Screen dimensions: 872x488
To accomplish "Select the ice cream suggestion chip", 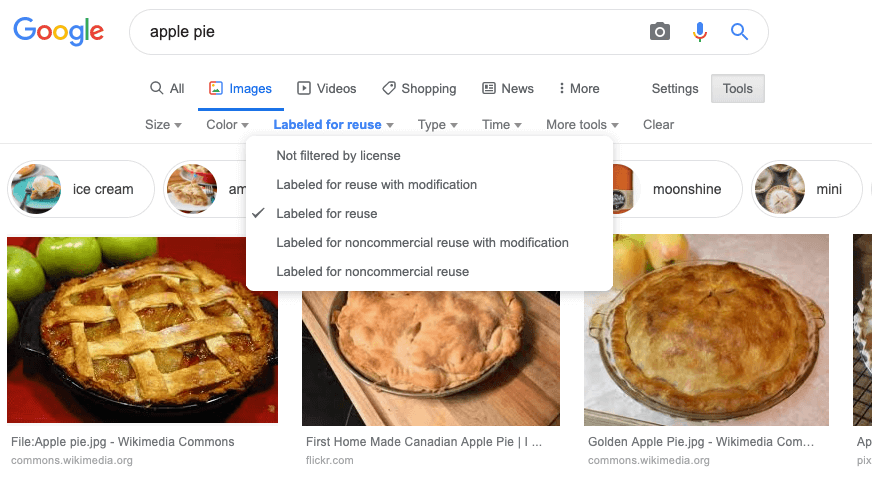I will click(81, 189).
